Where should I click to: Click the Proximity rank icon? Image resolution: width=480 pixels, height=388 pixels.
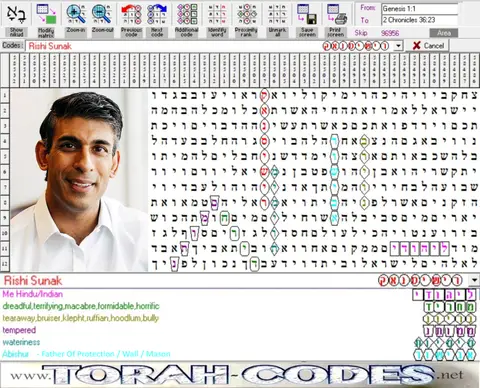(x=247, y=14)
